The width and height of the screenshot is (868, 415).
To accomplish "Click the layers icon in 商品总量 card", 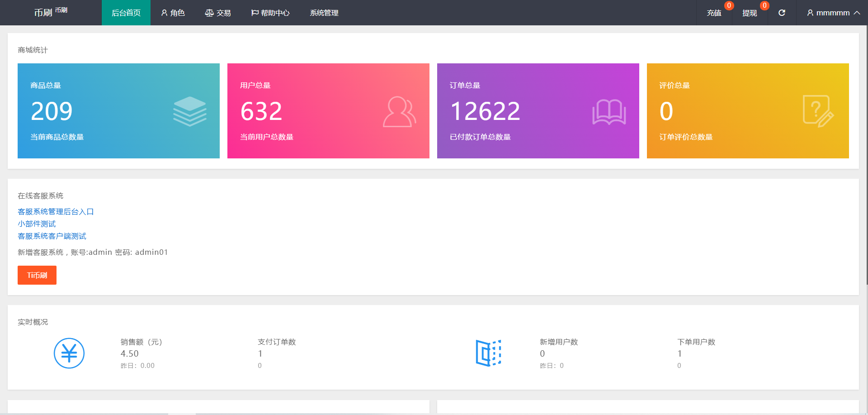I will [189, 111].
